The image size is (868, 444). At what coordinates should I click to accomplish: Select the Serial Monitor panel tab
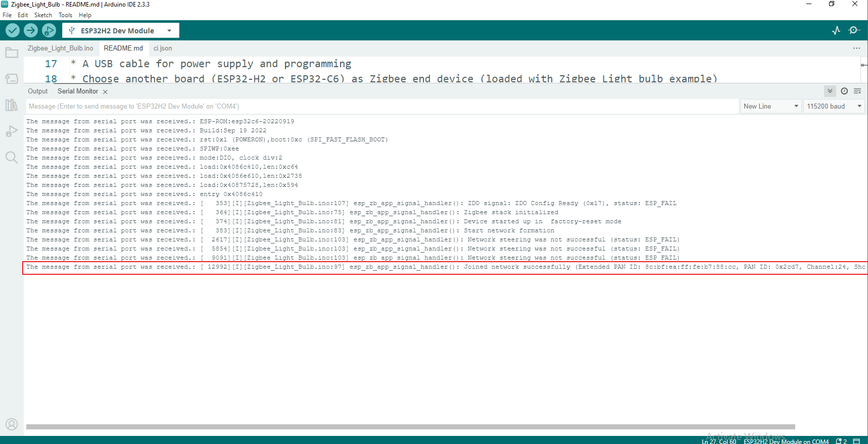tap(78, 91)
